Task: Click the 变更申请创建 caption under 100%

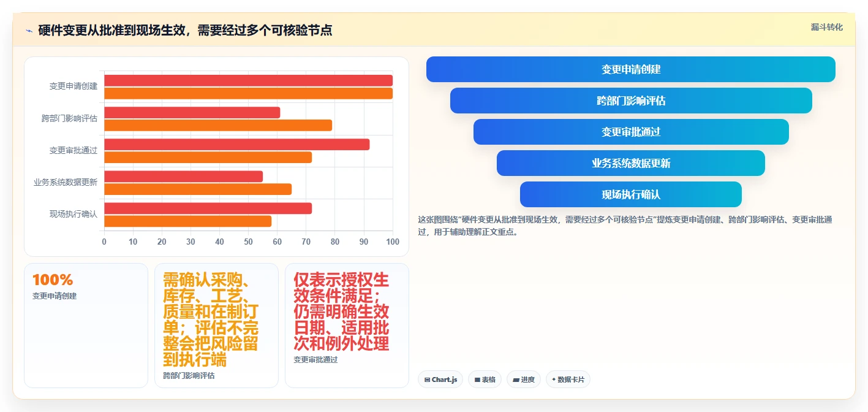Action: (x=55, y=296)
